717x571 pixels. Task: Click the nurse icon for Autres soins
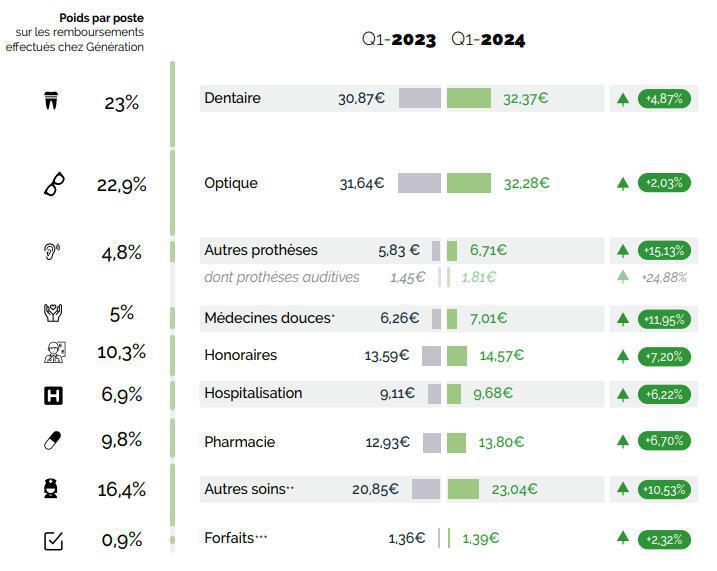coord(53,489)
